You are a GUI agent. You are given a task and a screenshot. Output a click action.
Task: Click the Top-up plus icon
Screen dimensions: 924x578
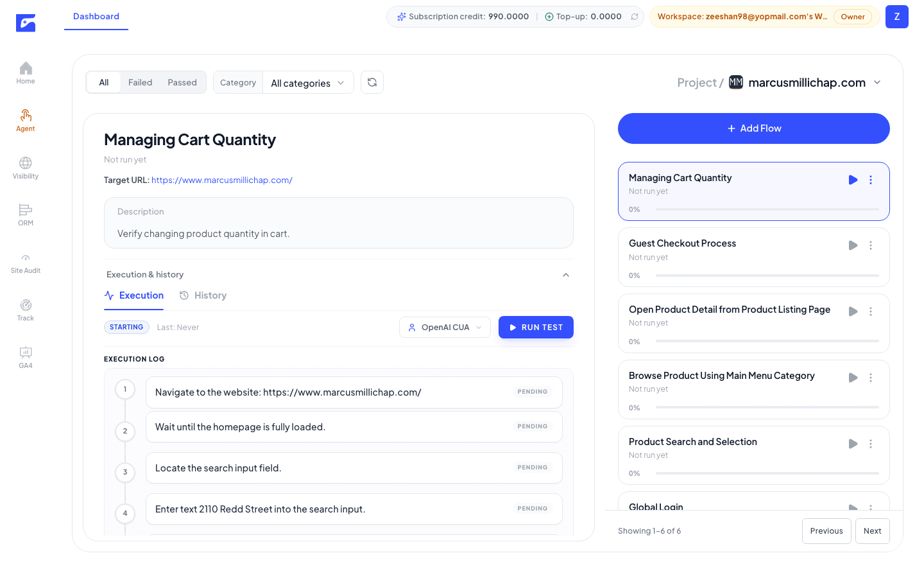tap(549, 17)
